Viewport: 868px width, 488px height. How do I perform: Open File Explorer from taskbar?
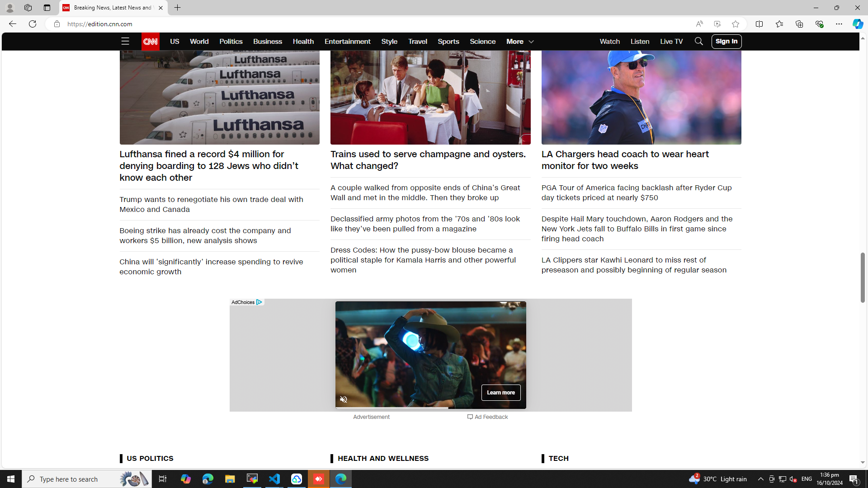tap(230, 479)
